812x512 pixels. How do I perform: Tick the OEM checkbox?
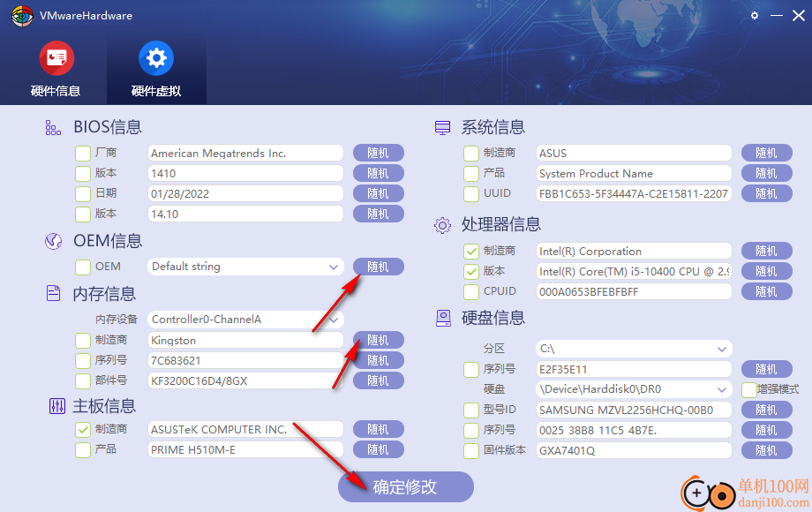pos(83,267)
